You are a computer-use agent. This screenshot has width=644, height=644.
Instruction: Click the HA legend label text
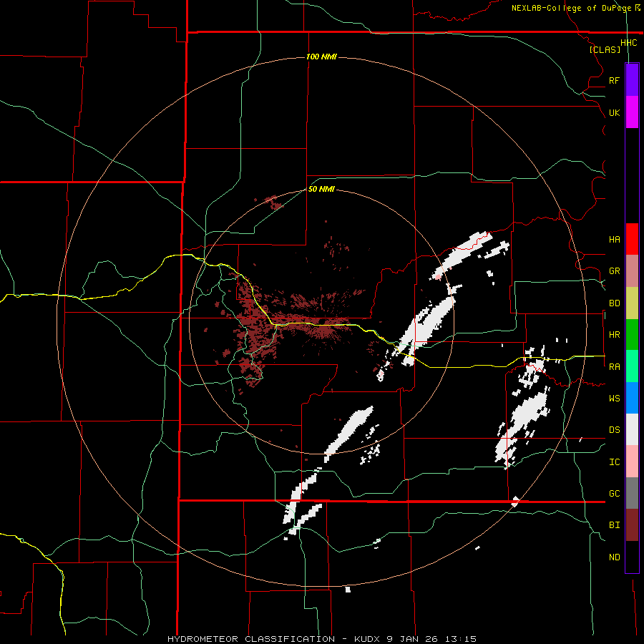point(614,239)
